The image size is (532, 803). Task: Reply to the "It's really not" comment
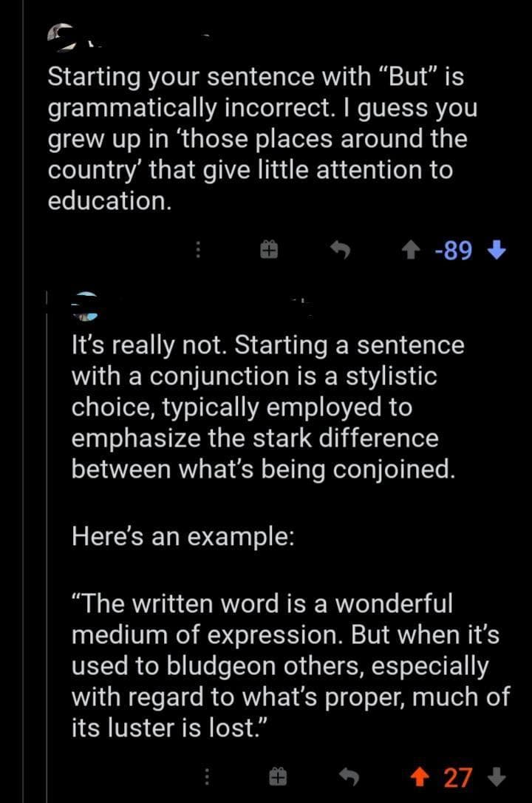(x=347, y=776)
